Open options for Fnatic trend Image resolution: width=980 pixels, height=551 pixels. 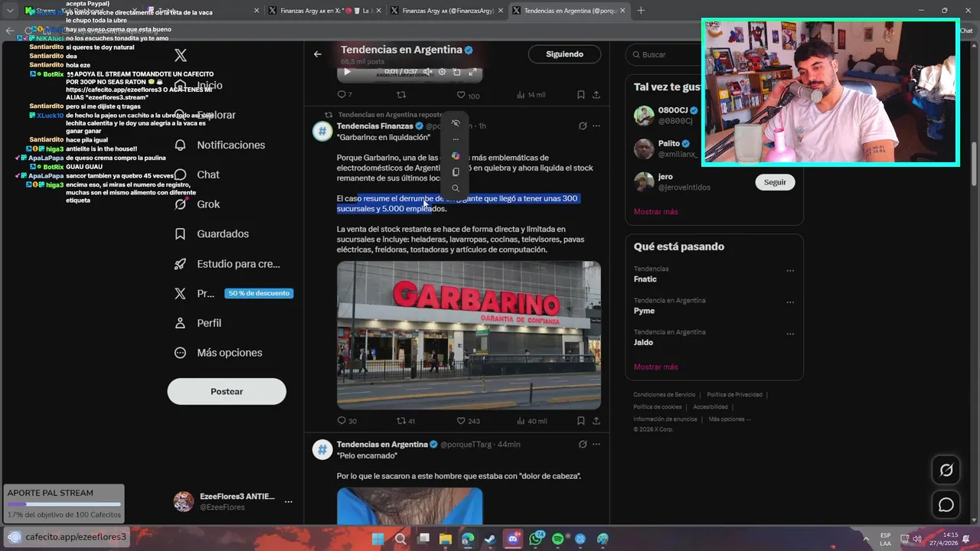[790, 270]
